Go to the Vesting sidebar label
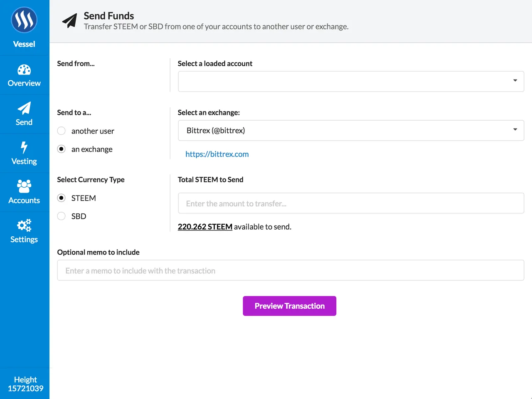 (24, 161)
